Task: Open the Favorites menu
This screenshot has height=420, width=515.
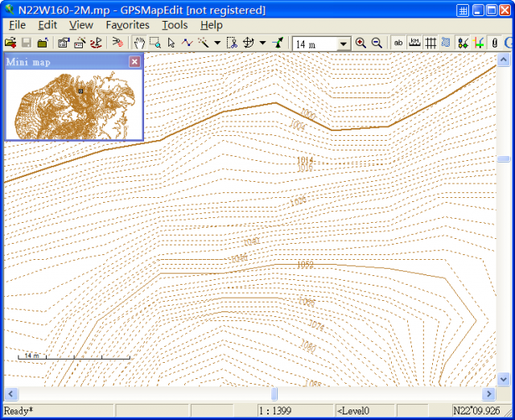Action: click(x=127, y=25)
